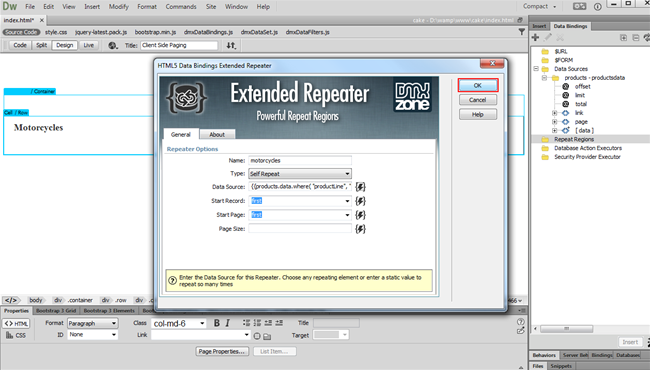Toggle Bold formatting in Properties
650x370 pixels.
[216, 323]
